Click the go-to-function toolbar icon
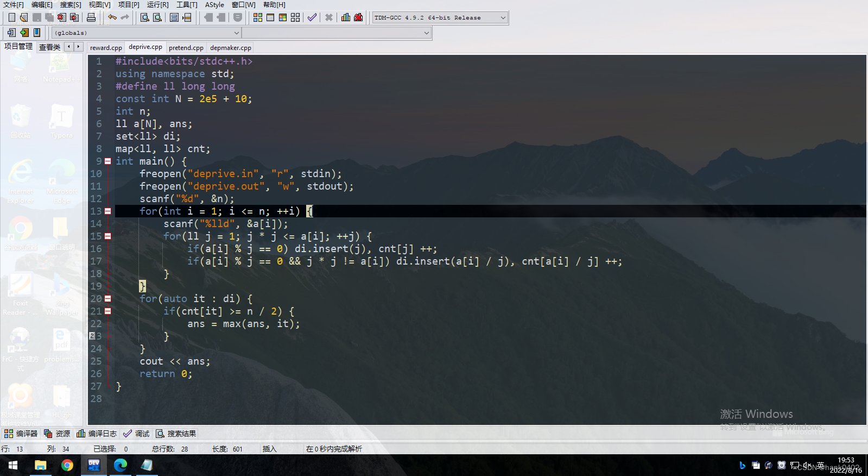Image resolution: width=868 pixels, height=476 pixels. pos(174,17)
